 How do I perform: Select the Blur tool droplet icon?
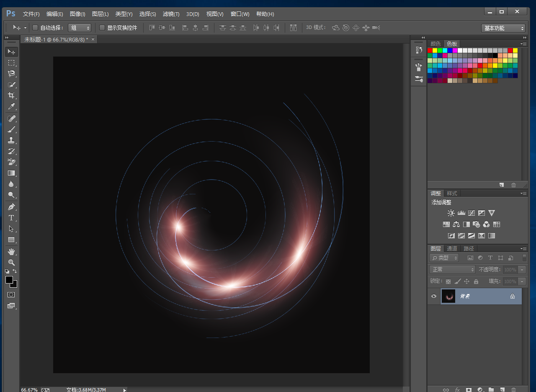point(11,184)
